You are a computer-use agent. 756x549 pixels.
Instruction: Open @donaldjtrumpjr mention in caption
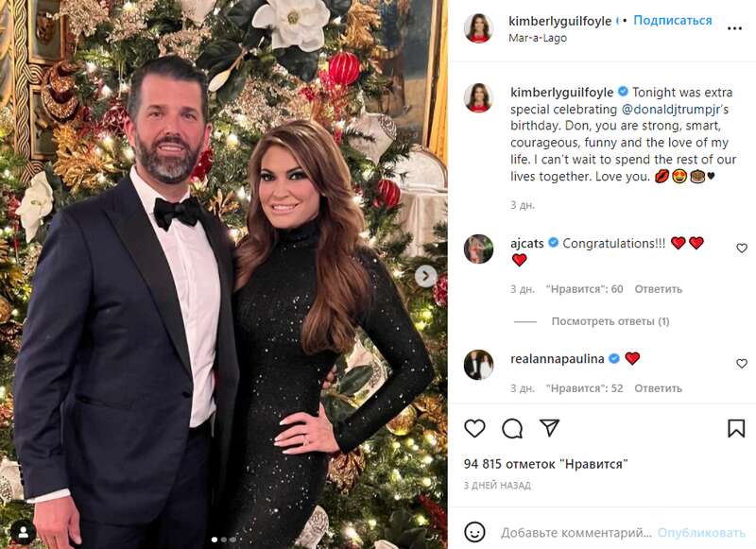(673, 109)
